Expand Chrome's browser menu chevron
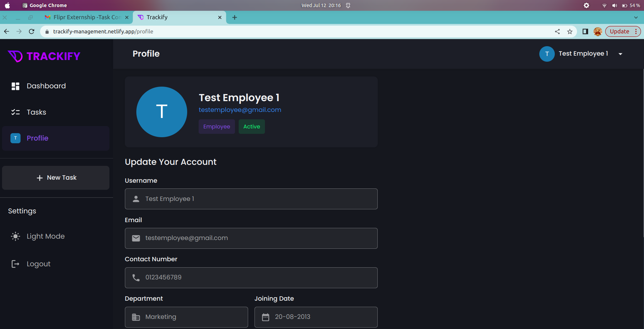The width and height of the screenshot is (644, 329). tap(636, 17)
